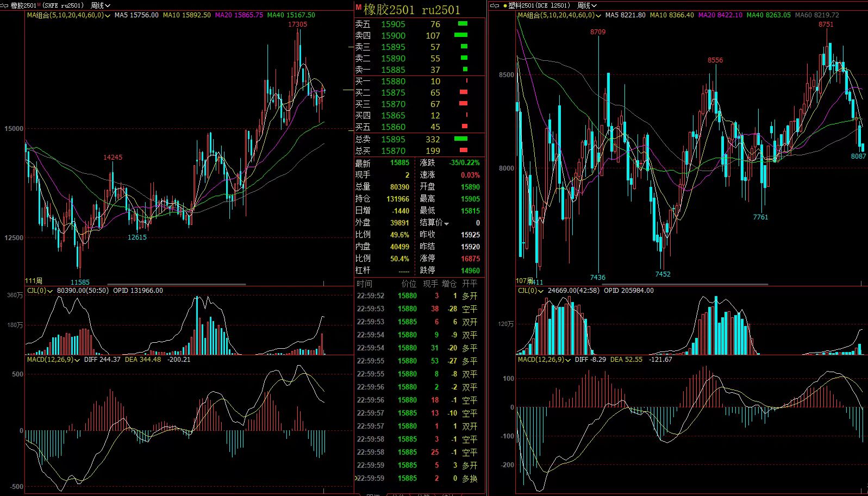Expand MA组合 indicator menu on rubber chart
868x496 pixels.
[108, 16]
